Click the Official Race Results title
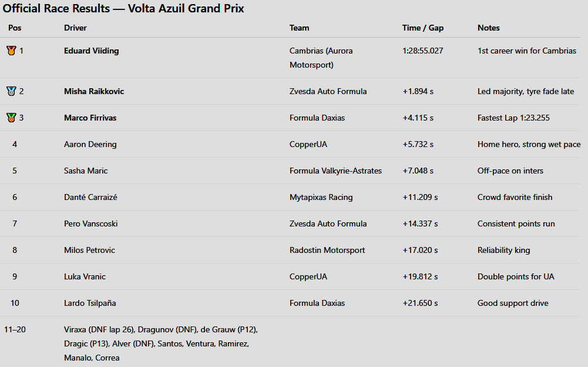This screenshot has width=588, height=367. click(123, 8)
